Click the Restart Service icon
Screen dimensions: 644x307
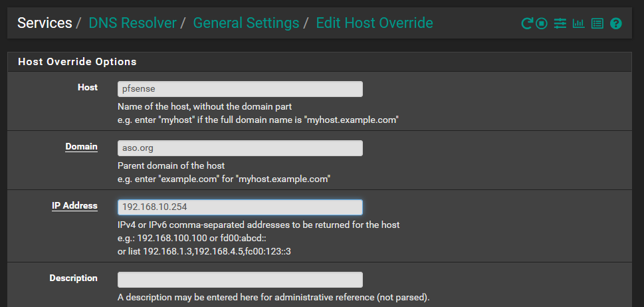tap(526, 24)
